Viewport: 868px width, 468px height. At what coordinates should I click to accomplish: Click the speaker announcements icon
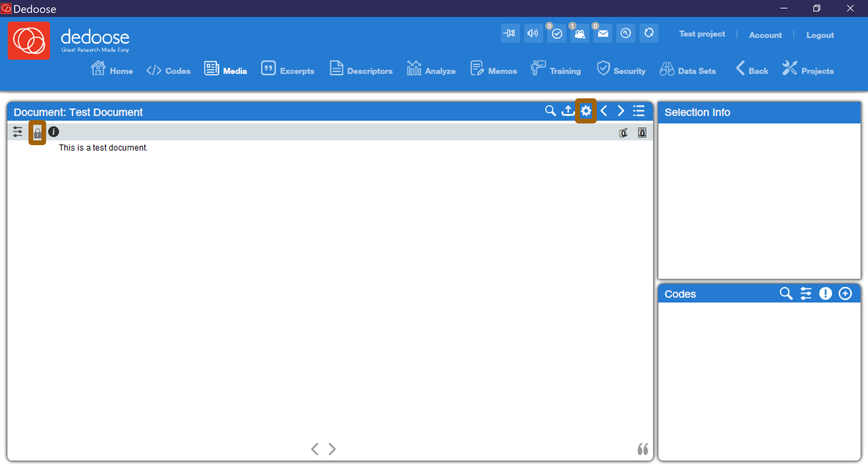click(x=533, y=33)
